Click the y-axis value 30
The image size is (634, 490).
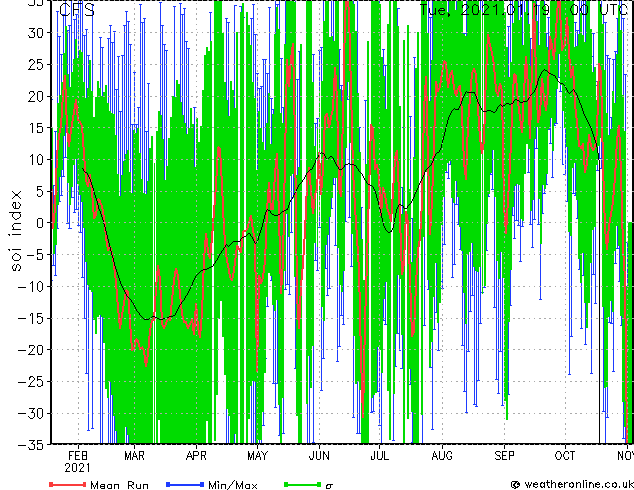pyautogui.click(x=36, y=33)
